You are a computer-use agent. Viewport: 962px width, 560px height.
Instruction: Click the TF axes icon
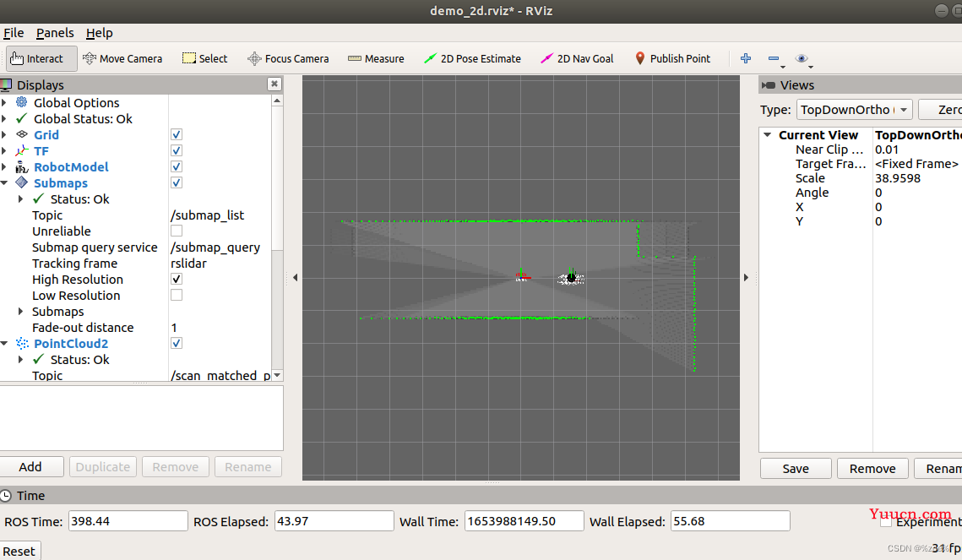(x=21, y=151)
